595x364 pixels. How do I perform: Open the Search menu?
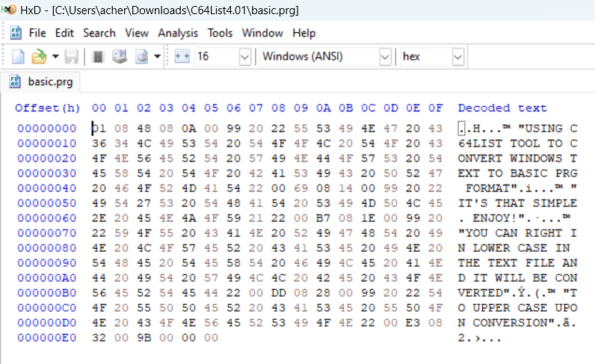point(99,33)
